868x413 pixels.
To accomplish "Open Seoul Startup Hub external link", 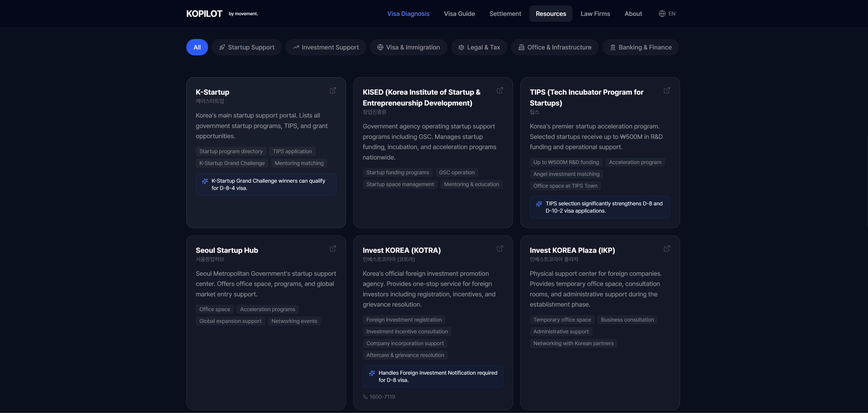I will (333, 249).
